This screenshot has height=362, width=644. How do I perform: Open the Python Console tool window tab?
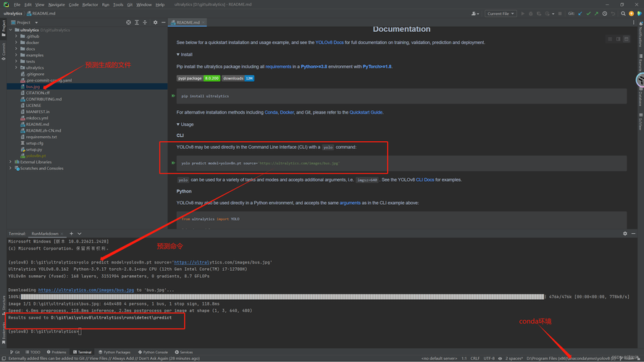[x=153, y=352]
